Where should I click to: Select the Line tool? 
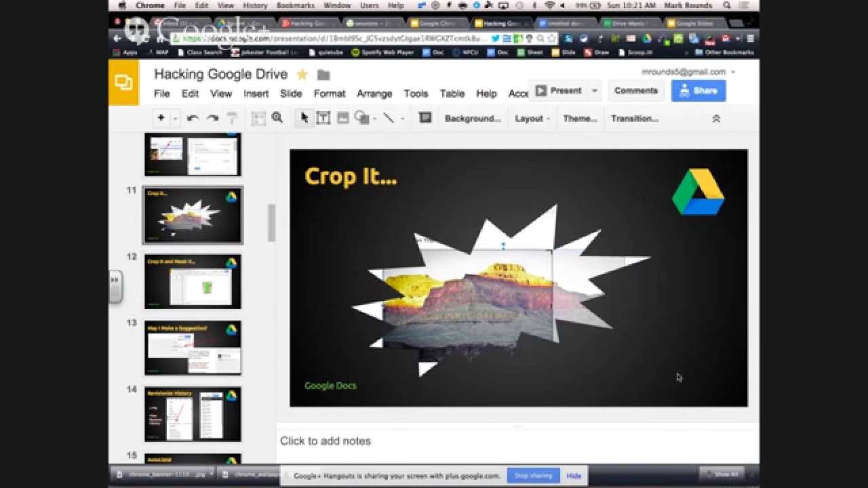pos(389,118)
